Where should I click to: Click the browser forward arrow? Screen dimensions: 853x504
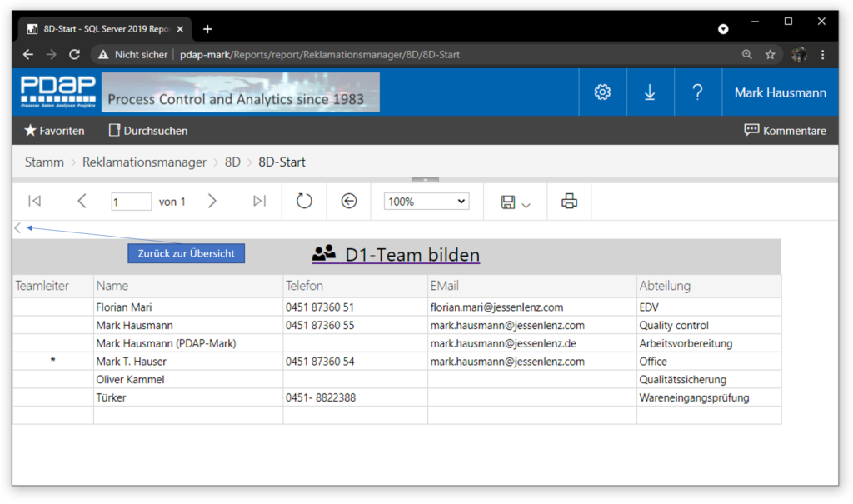pos(51,54)
